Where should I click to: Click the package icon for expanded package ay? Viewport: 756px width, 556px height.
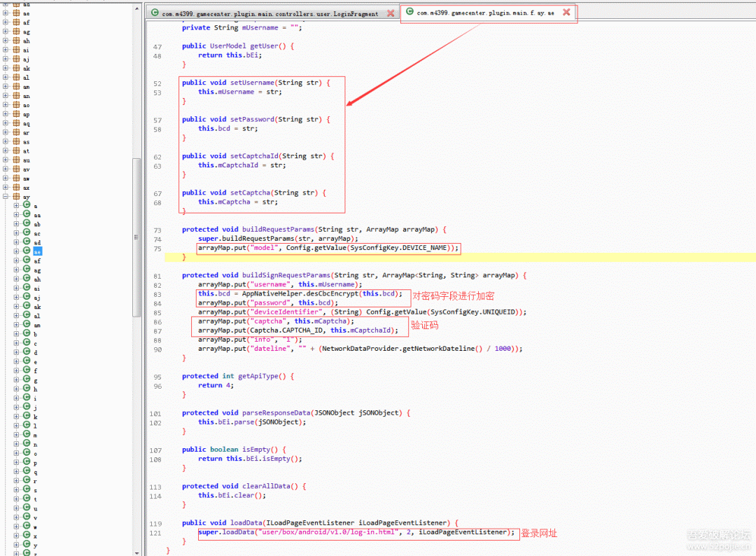pyautogui.click(x=16, y=196)
